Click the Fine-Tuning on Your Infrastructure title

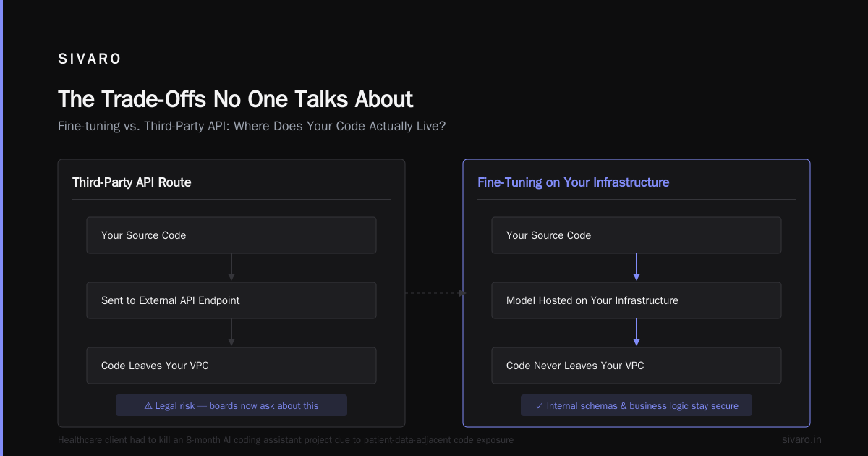coord(574,182)
